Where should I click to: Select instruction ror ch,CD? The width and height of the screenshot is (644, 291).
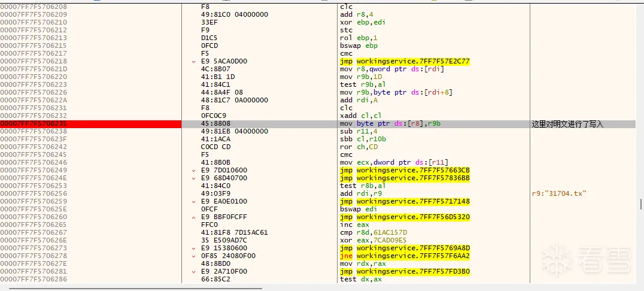358,147
